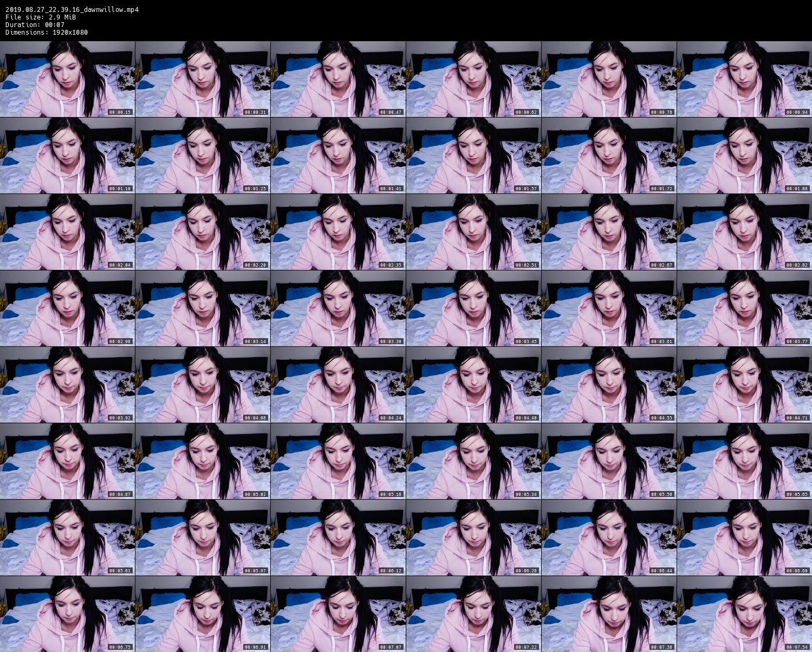Open the thumbnail stamped 00:00.15
Screen dimensions: 812x652
[x=67, y=79]
